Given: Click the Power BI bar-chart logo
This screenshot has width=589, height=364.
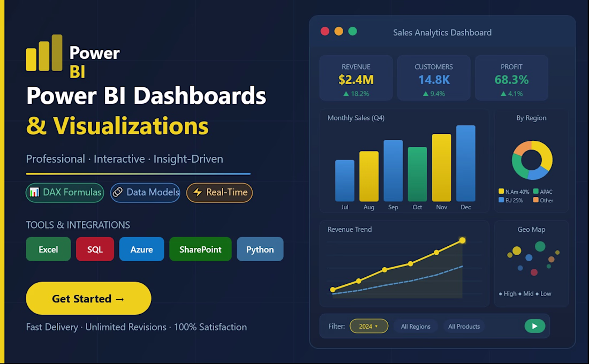Looking at the screenshot, I should pyautogui.click(x=44, y=52).
